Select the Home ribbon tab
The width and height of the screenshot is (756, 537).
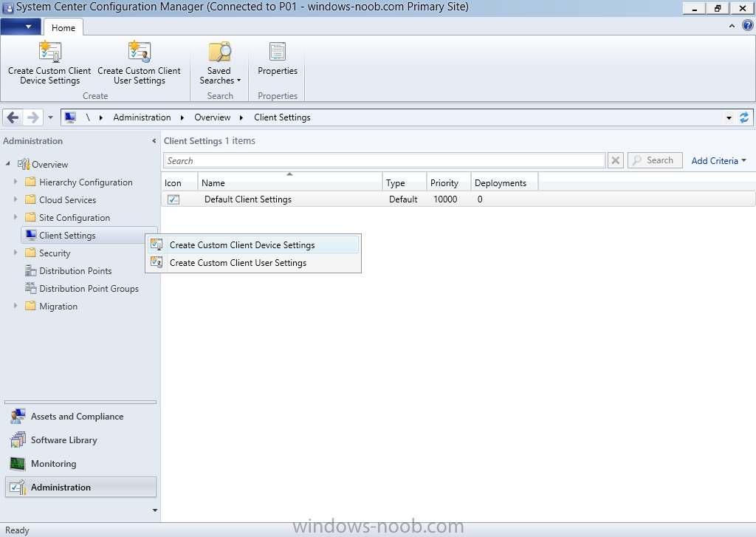click(63, 27)
